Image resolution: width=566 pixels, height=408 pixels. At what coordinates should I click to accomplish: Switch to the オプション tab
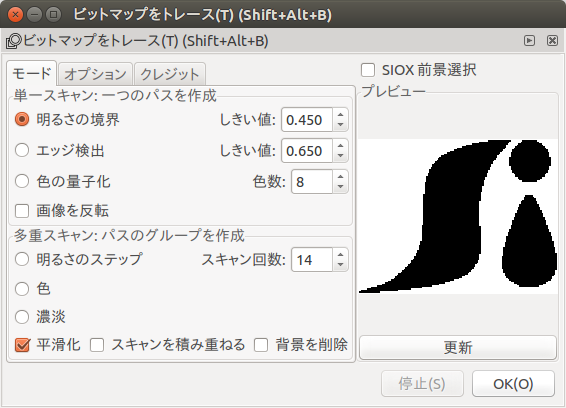pos(95,74)
